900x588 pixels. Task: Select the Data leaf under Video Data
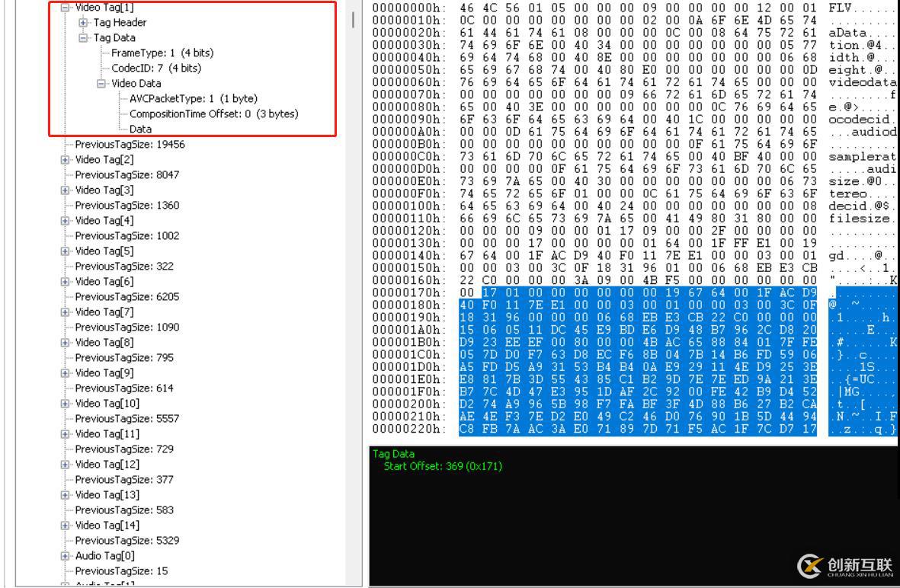tap(141, 129)
